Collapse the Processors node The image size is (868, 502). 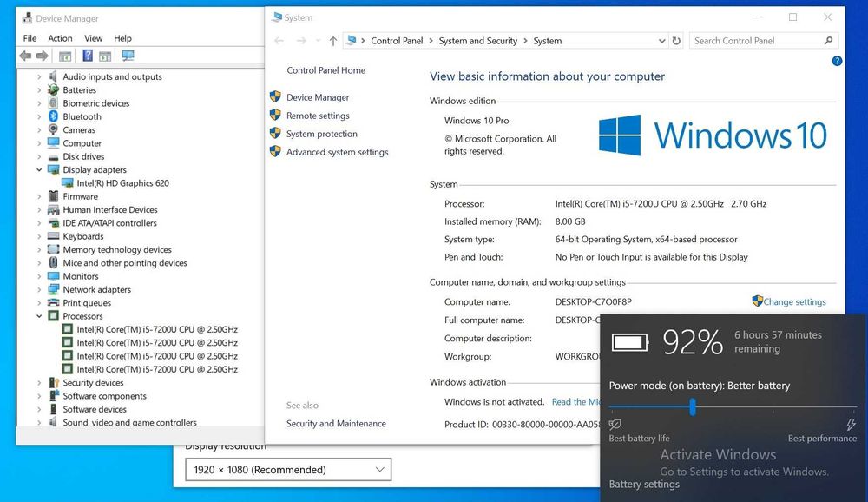(x=39, y=316)
